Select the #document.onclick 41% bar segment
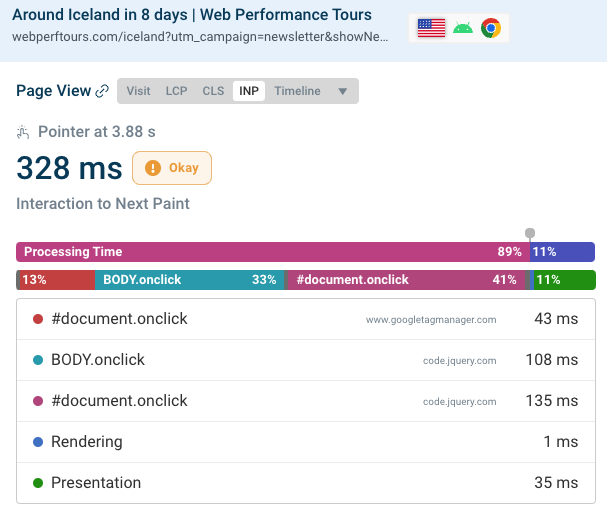This screenshot has height=522, width=607. pos(406,280)
